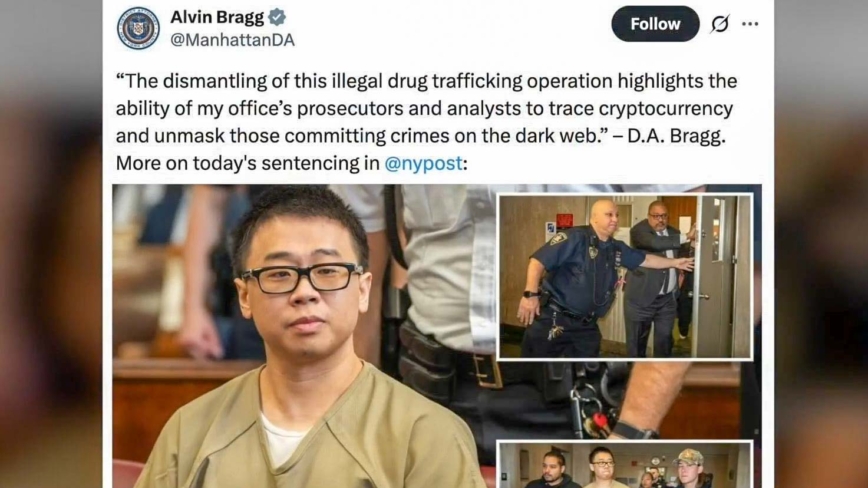Open main photo of man in glasses

point(304,336)
